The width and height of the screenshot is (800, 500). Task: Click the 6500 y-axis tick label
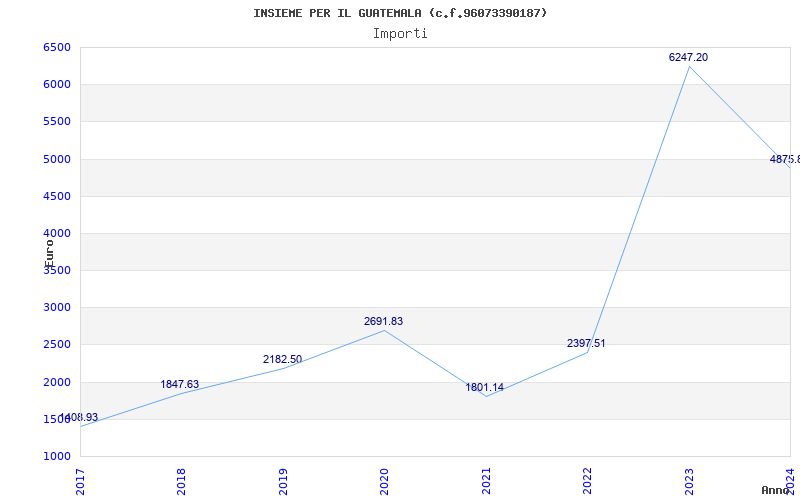click(57, 47)
